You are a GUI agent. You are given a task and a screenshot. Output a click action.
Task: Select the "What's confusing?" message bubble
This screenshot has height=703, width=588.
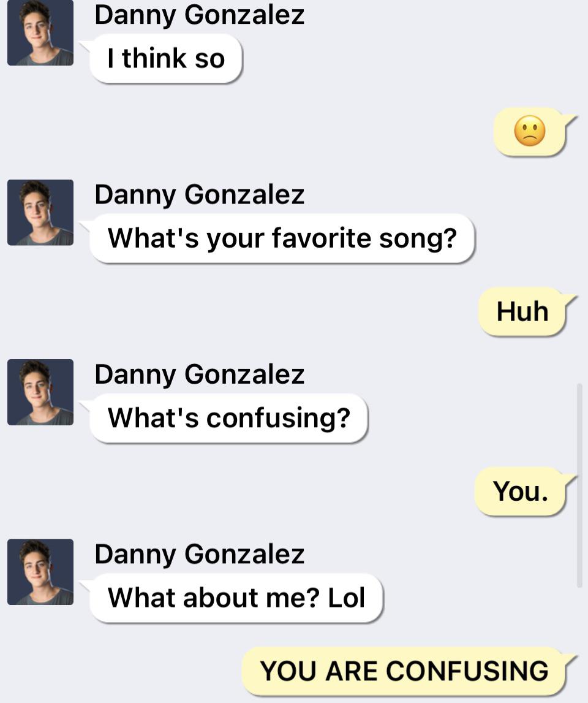228,418
